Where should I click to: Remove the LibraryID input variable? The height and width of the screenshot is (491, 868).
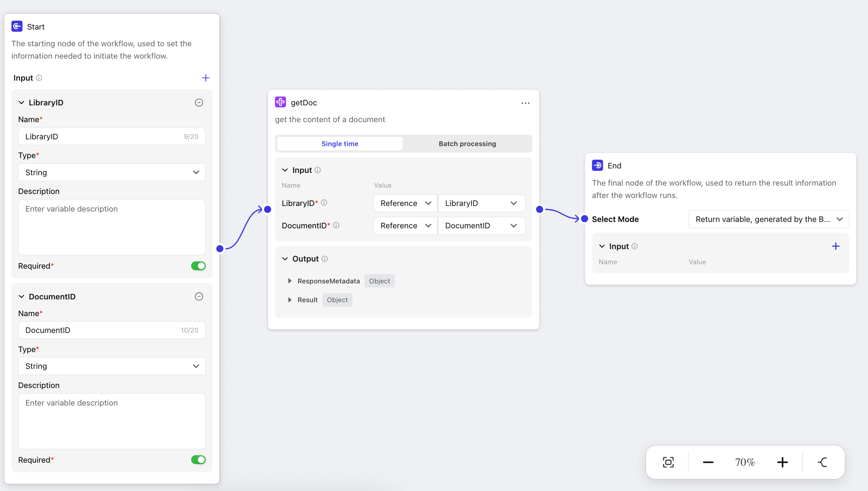pyautogui.click(x=199, y=103)
